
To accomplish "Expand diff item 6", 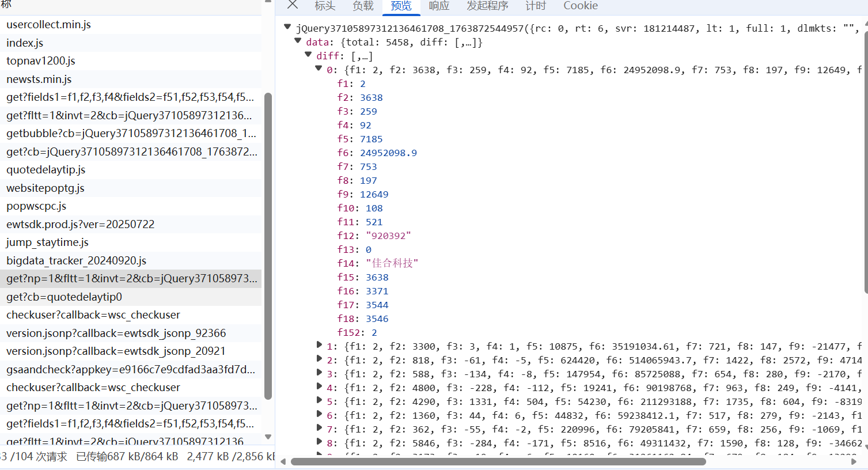I will [x=319, y=414].
